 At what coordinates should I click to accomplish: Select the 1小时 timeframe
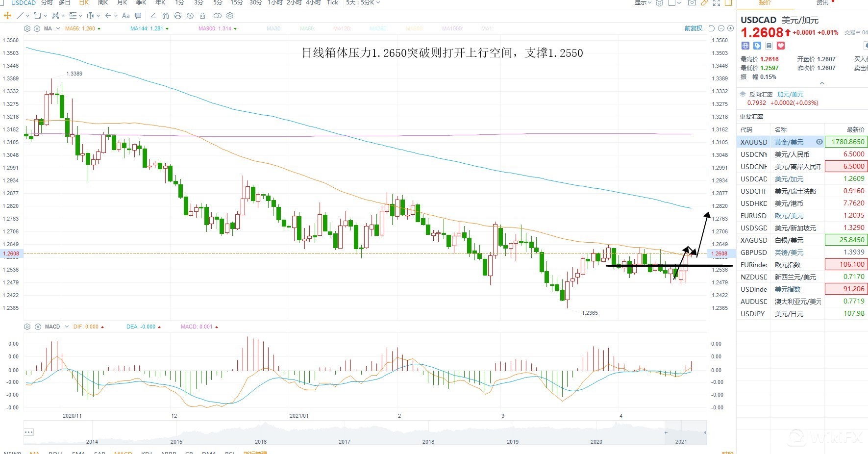[x=275, y=2]
